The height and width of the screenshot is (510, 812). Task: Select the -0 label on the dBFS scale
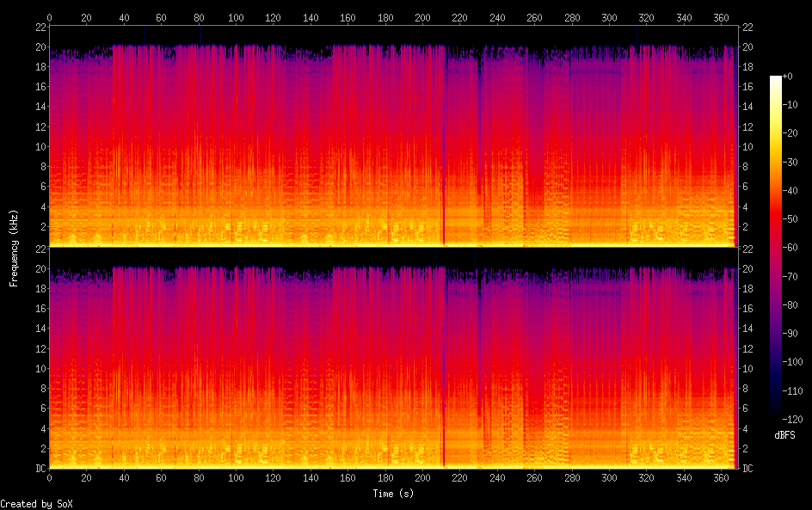[797, 78]
